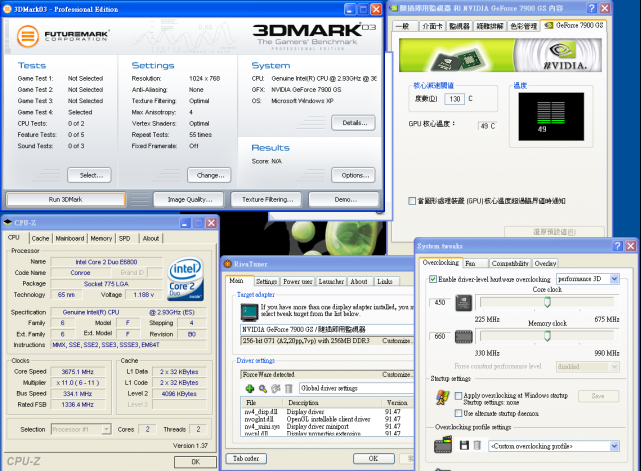
Task: Click the greyed edit icon beside the magnifier
Action: (276, 388)
